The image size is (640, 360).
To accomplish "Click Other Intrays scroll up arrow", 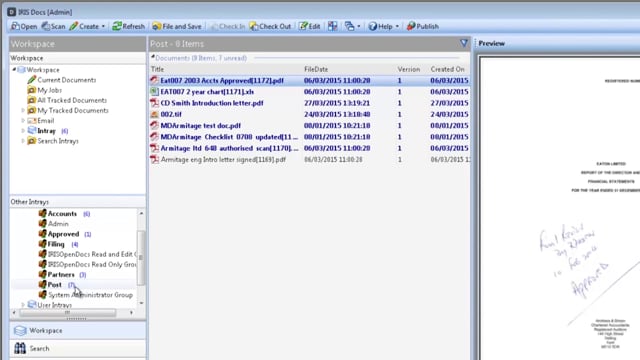I will (x=141, y=213).
